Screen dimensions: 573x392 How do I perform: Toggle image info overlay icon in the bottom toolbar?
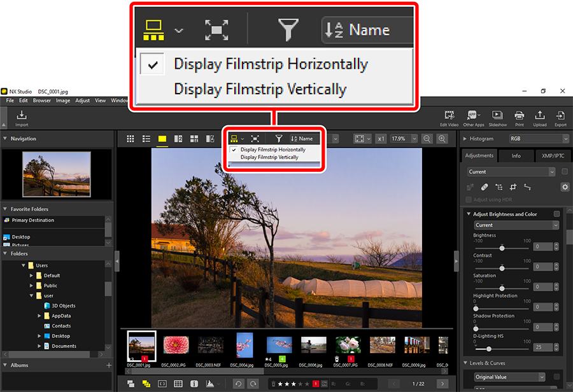click(194, 384)
